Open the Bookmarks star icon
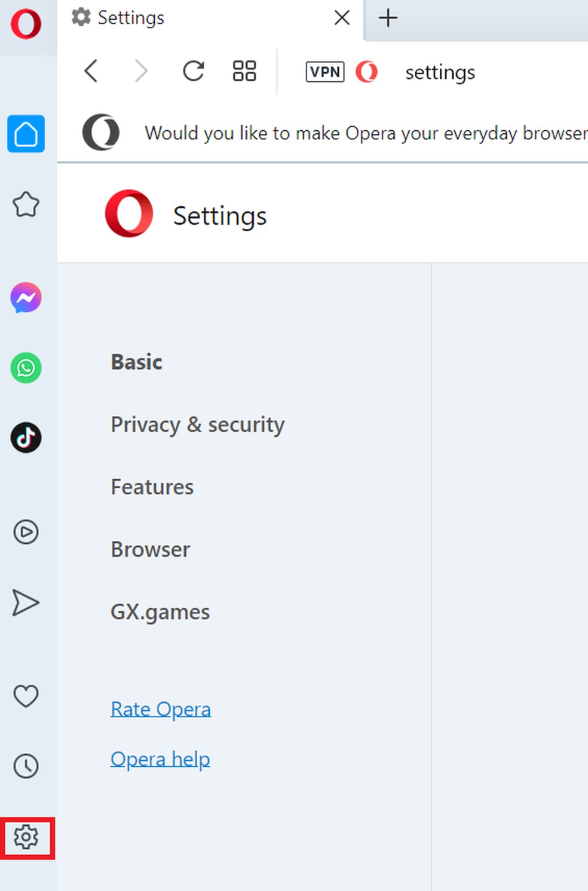The height and width of the screenshot is (891, 588). point(26,205)
